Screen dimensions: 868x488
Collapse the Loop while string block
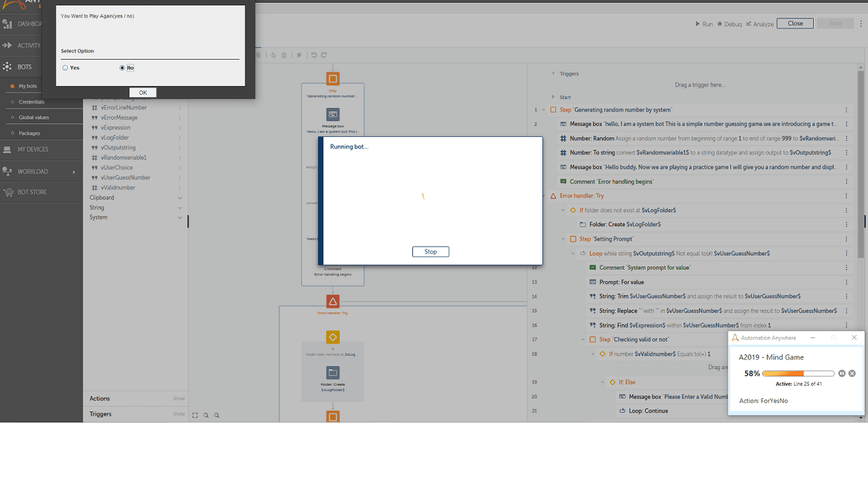click(574, 253)
